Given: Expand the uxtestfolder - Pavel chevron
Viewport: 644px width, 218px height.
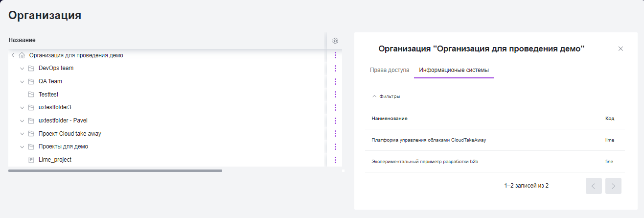Looking at the screenshot, I should 22,121.
